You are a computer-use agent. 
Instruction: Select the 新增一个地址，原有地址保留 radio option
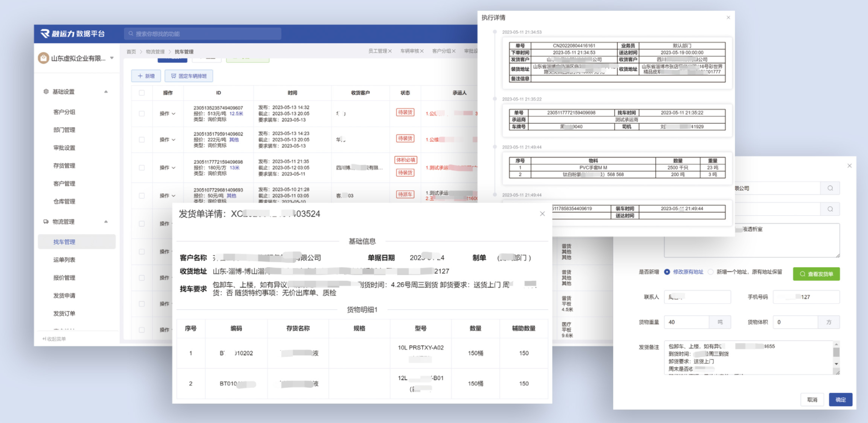click(711, 272)
